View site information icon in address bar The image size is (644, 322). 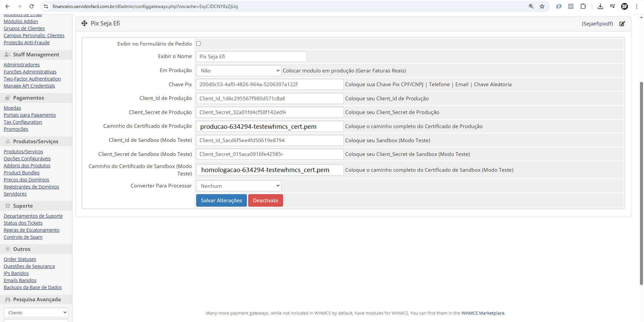[46, 6]
